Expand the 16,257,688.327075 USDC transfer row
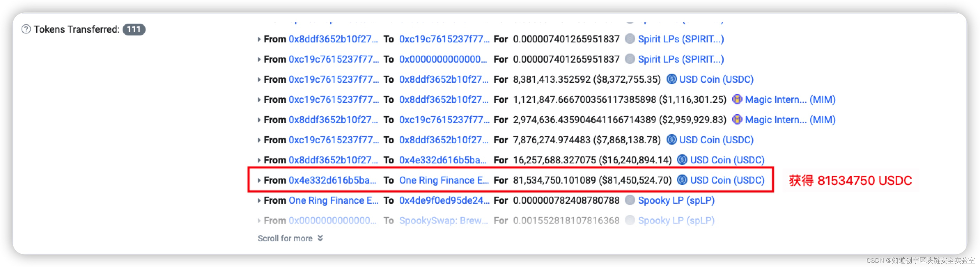The image size is (980, 267). 259,160
